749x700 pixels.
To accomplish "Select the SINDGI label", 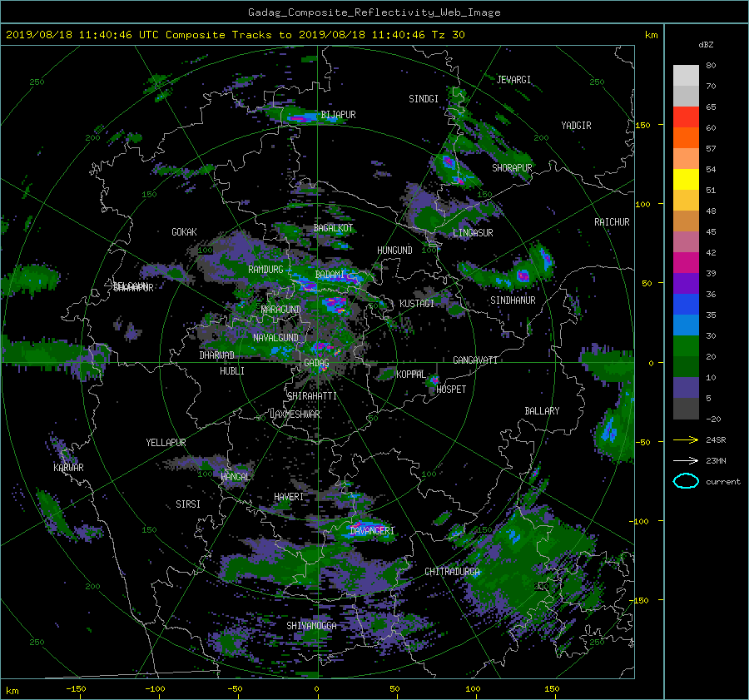I will pyautogui.click(x=424, y=99).
